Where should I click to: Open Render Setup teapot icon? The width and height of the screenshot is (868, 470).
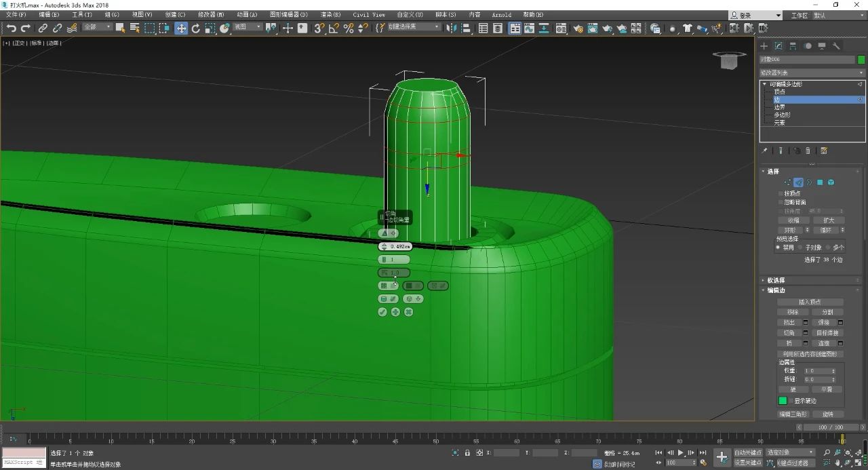pyautogui.click(x=578, y=28)
